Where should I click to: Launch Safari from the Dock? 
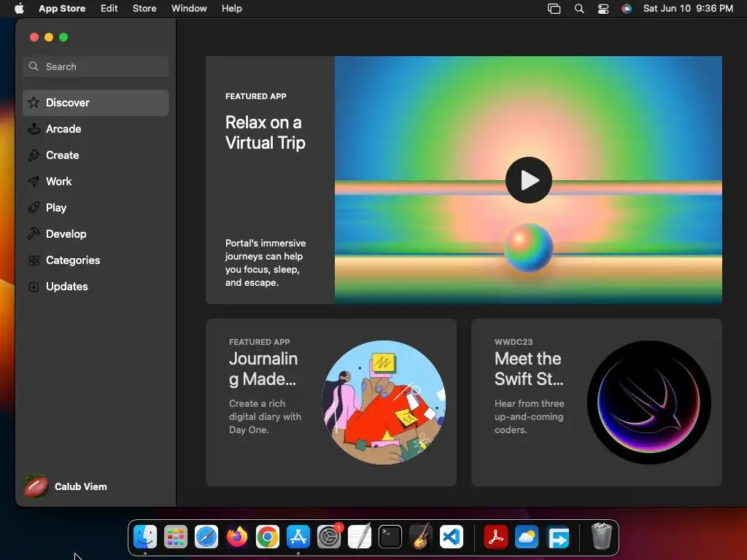206,537
